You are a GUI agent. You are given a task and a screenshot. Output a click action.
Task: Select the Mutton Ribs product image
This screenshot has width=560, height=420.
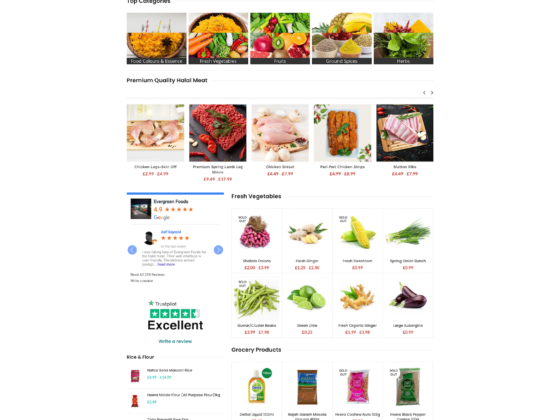coord(405,133)
